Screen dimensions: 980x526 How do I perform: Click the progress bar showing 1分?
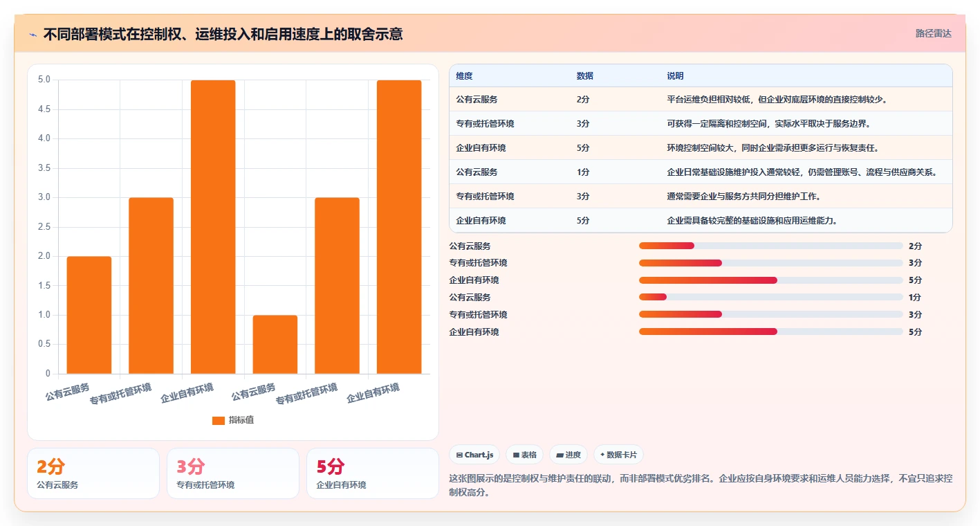(770, 297)
